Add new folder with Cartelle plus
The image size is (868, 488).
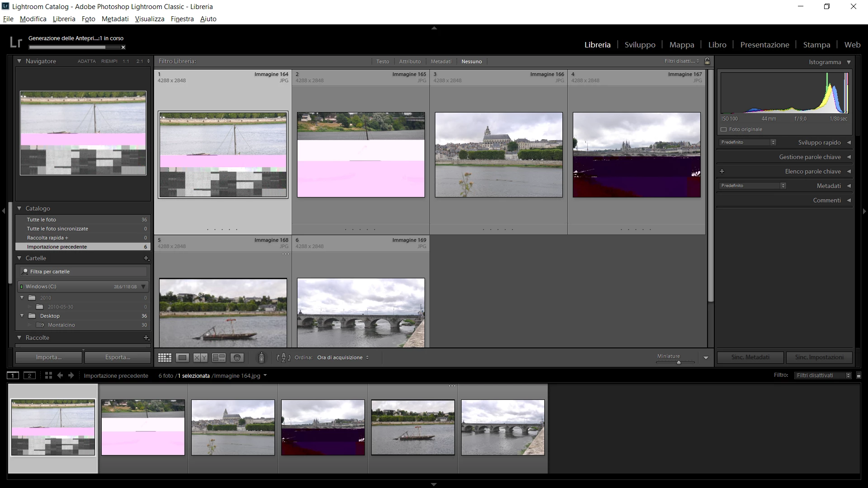pos(146,258)
